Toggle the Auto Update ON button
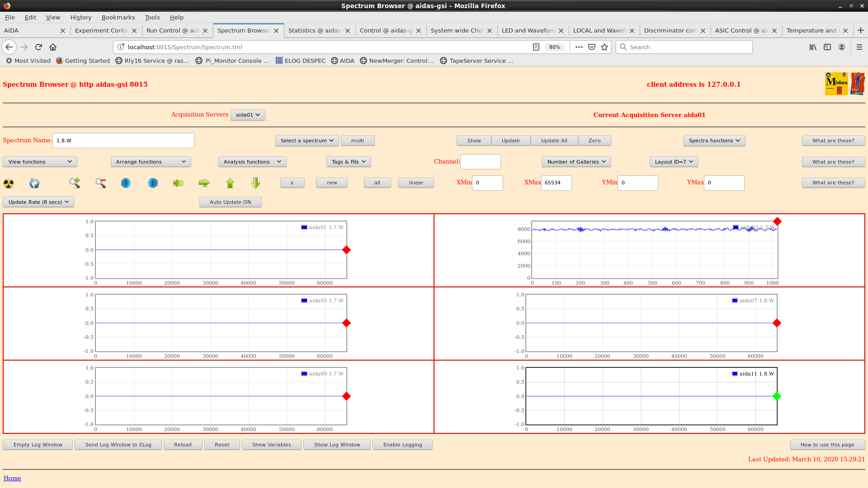The width and height of the screenshot is (868, 488). [x=230, y=202]
